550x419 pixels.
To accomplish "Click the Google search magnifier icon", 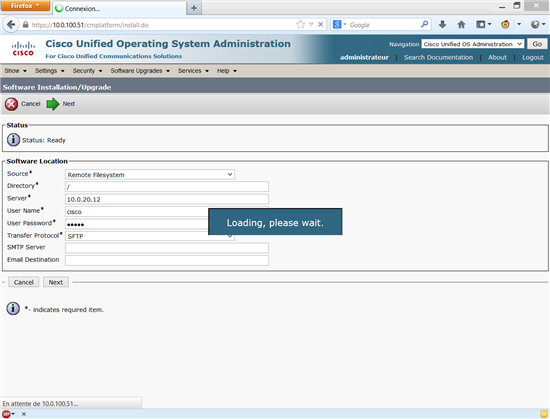I will click(424, 24).
